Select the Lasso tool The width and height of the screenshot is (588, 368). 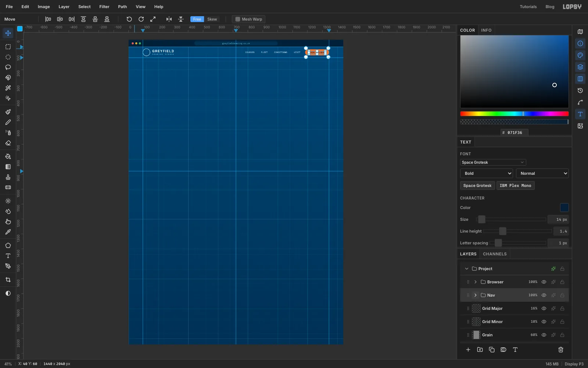point(8,67)
